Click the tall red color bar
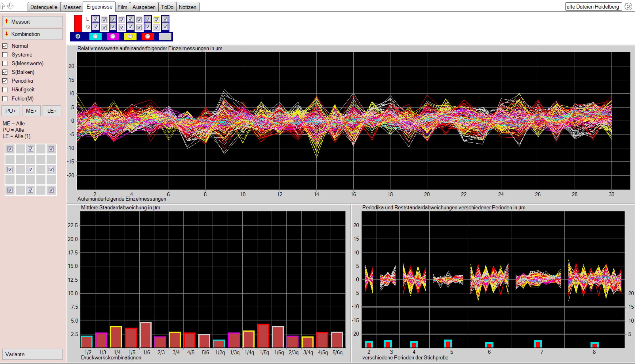Screen dimensions: 635x364 coord(78,23)
